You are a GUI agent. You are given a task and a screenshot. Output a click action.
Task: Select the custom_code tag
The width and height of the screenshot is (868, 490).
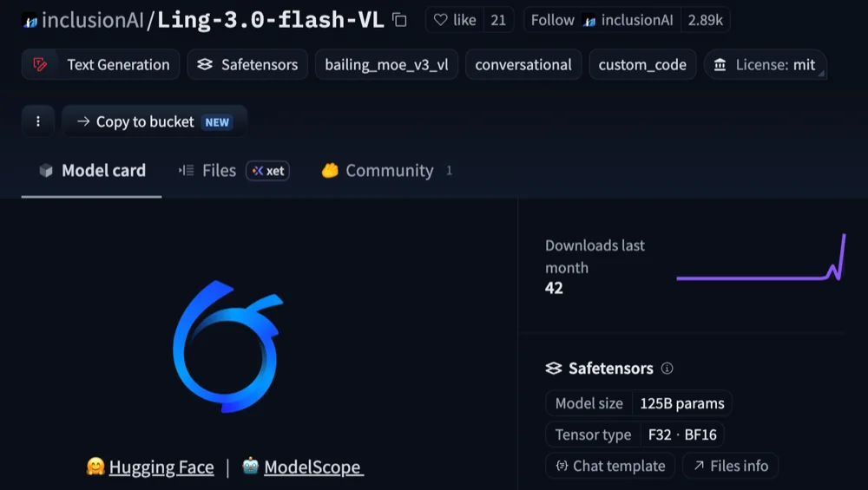[642, 65]
